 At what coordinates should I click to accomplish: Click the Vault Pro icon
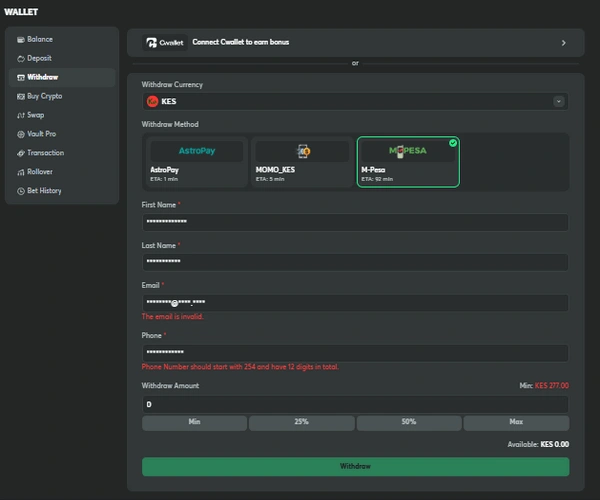[x=21, y=134]
